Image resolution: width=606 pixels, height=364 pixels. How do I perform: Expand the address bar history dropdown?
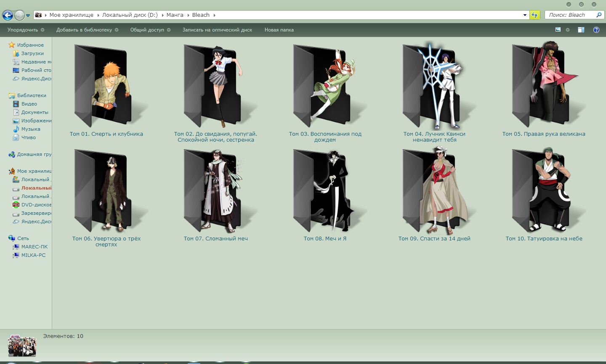[x=524, y=15]
